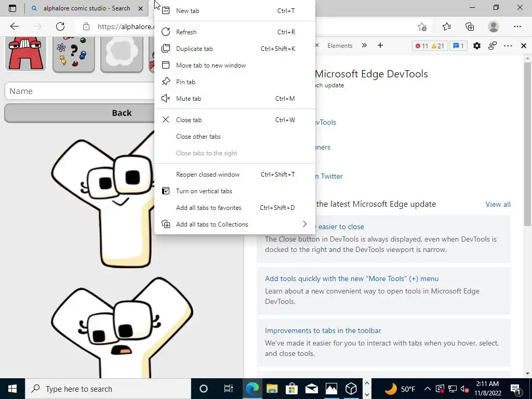Viewport: 532px width, 399px height.
Task: Click the site lock icon
Action: (x=86, y=26)
